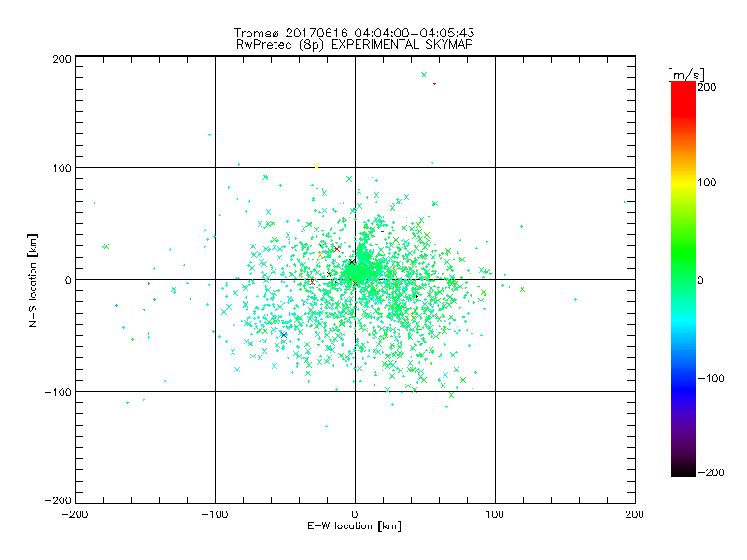The width and height of the screenshot is (747, 560).
Task: Click the red top section of the colorbar
Action: (x=684, y=98)
